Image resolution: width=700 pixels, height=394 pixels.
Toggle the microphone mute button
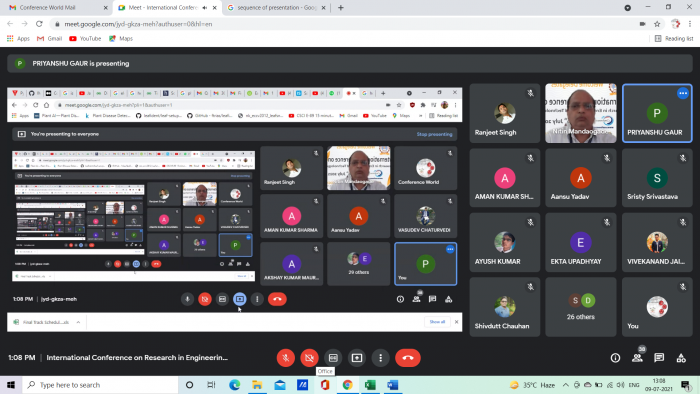(286, 358)
